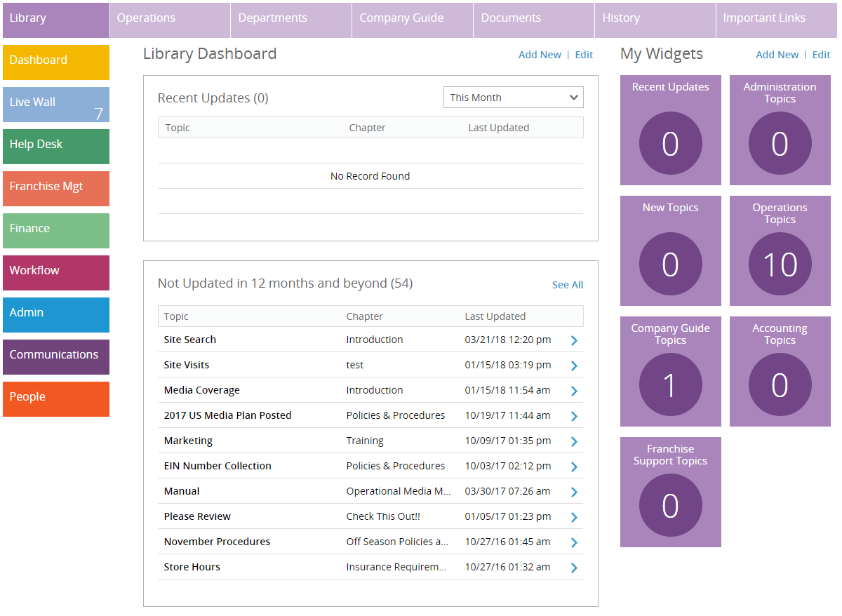
Task: Open arrow for Store Hours row
Action: click(574, 568)
